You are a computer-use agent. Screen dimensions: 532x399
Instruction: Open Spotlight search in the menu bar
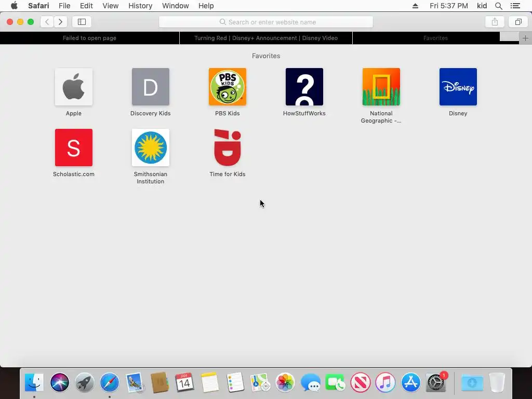[499, 6]
